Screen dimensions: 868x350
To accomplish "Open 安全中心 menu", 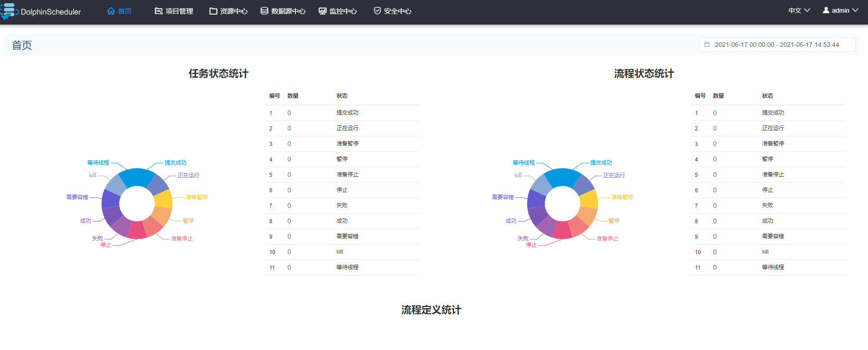I will [x=392, y=11].
